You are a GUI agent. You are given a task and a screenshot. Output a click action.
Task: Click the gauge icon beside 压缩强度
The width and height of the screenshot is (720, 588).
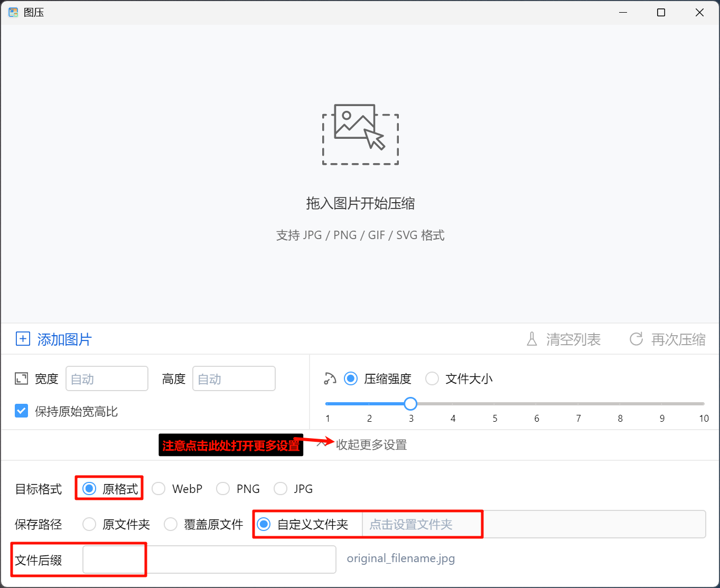click(x=330, y=378)
